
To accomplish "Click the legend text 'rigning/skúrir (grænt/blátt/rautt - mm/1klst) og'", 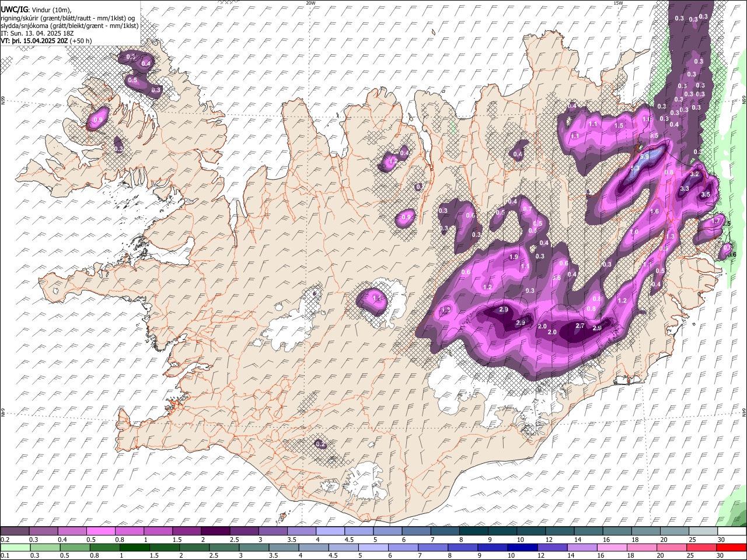I will 68,18.
